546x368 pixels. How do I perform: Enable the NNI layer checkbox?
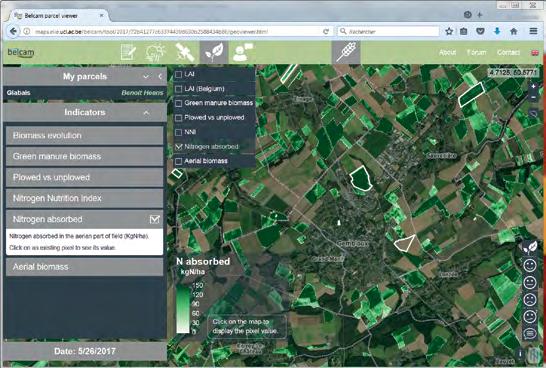179,132
